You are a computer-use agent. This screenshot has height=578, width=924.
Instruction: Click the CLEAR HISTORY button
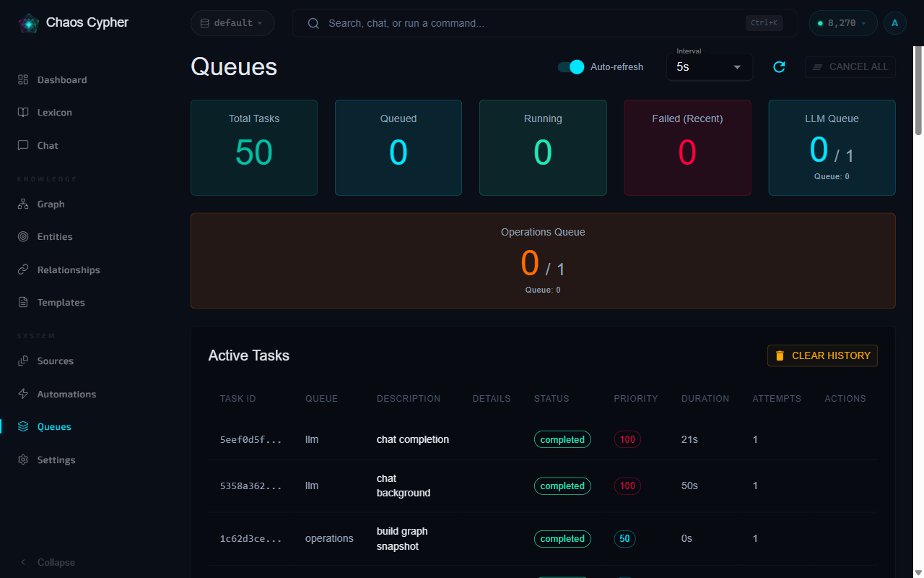[822, 355]
